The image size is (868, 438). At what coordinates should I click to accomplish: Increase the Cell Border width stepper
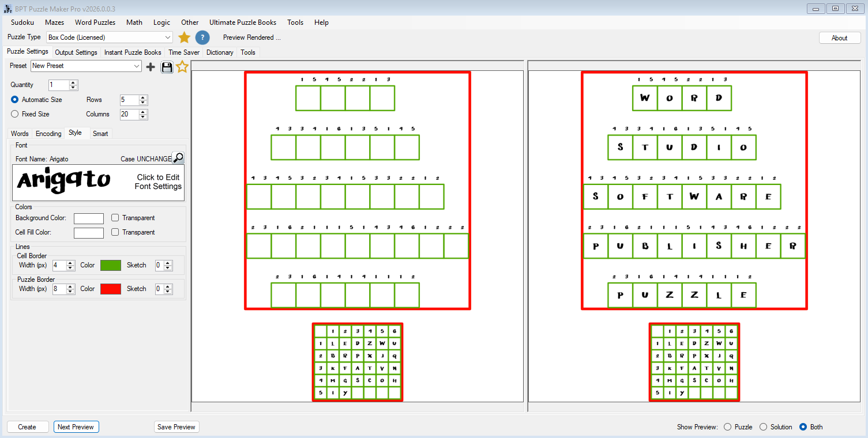coord(70,263)
